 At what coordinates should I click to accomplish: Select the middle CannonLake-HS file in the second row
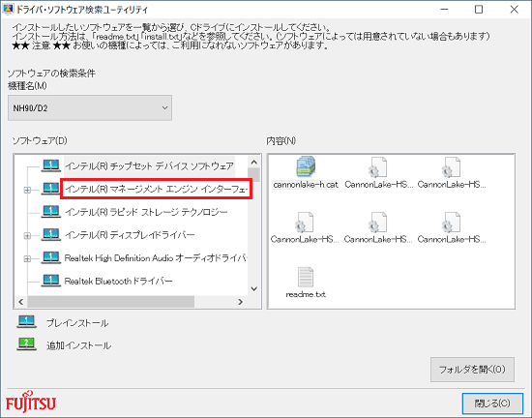(378, 222)
